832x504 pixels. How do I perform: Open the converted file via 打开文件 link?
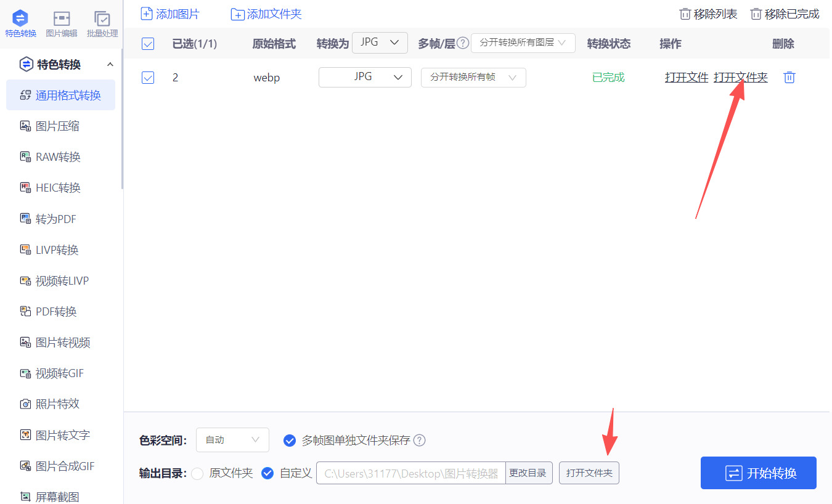coord(686,77)
